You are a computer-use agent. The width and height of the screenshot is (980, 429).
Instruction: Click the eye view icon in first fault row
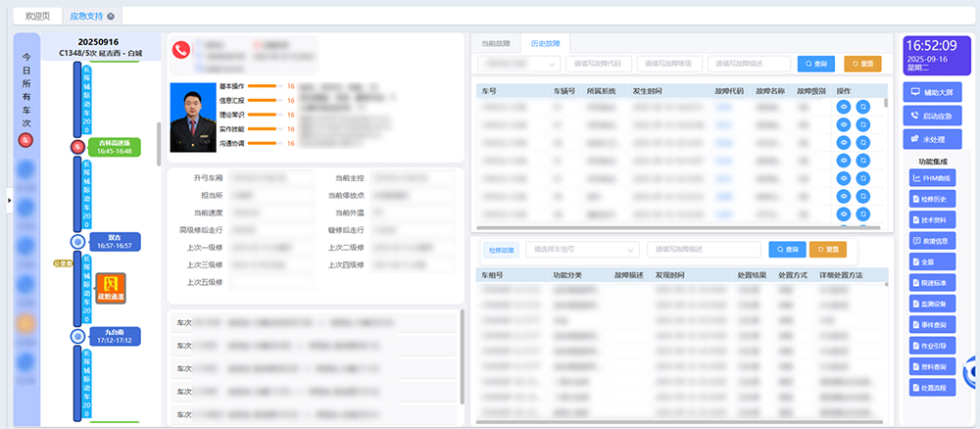842,107
